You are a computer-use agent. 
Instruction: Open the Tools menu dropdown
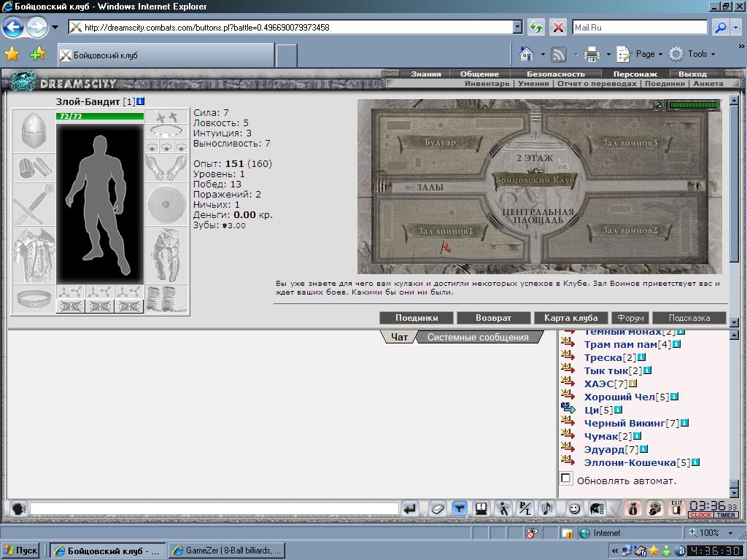click(692, 54)
